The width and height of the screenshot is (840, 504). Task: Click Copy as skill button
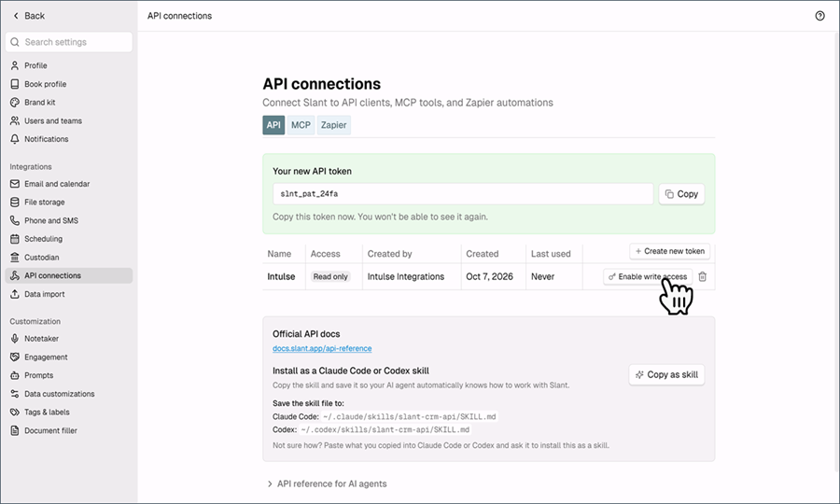(666, 374)
